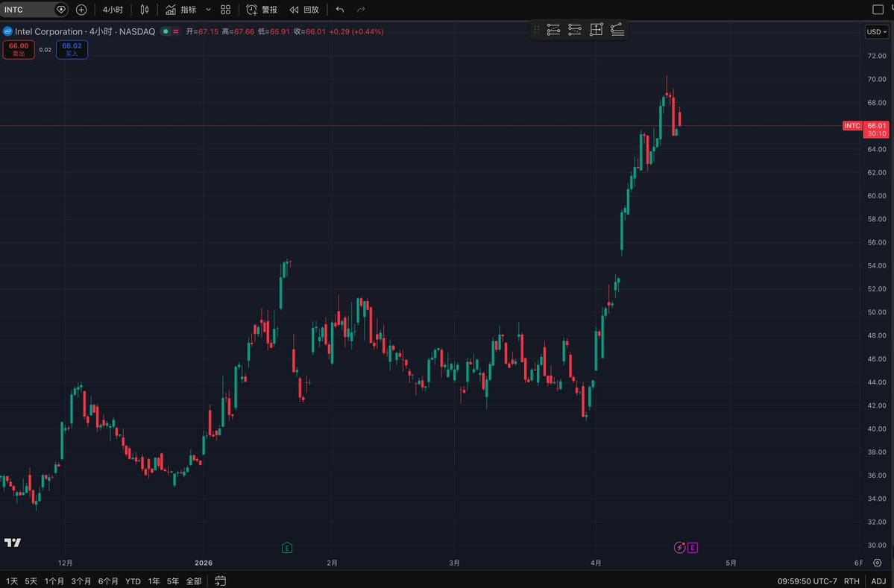Click the 66.00 卖出 sell button
Screen dimensions: 894x588
[x=18, y=50]
